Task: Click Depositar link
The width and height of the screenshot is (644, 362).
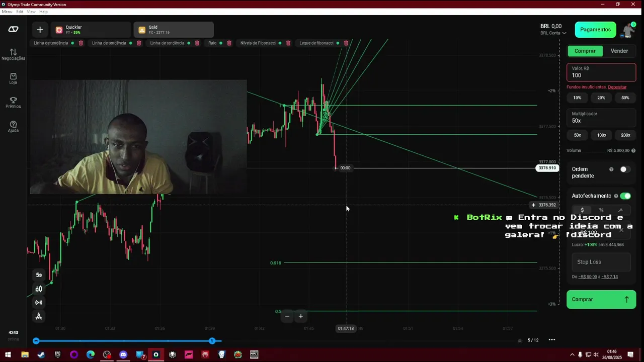Action: (617, 87)
